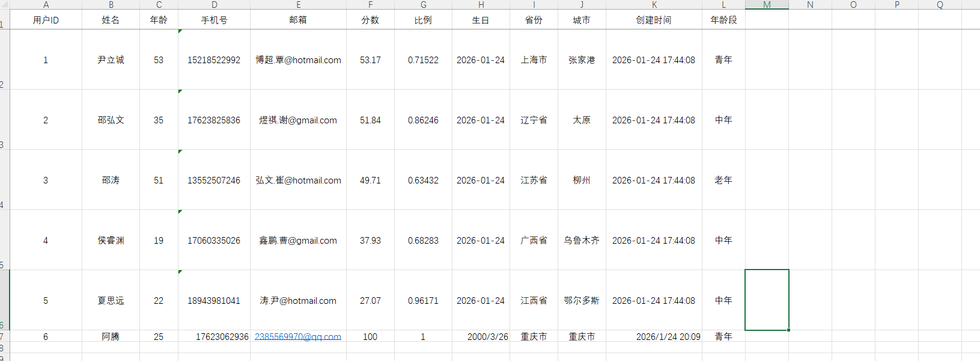The image size is (980, 361).
Task: Select email cell 鑫鹏.曹@gmail.com
Action: [x=298, y=241]
